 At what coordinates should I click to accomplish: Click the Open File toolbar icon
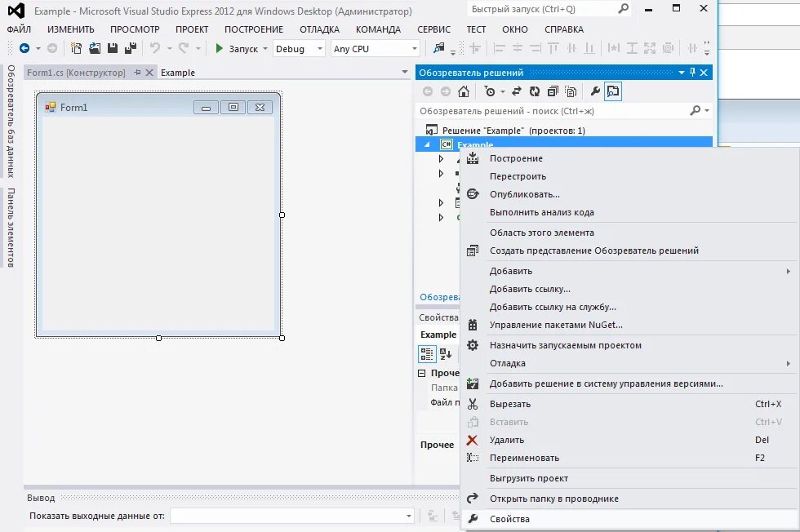click(95, 48)
